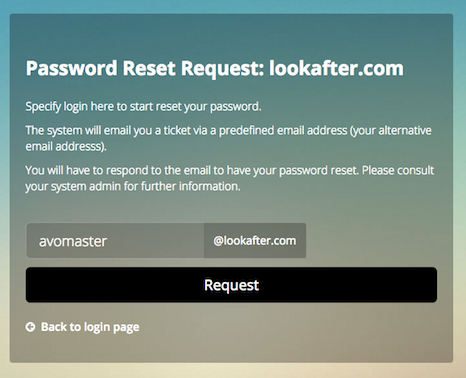Viewport: 466px width, 378px height.
Task: Click lookafter.com in the page heading
Action: pyautogui.click(x=336, y=68)
